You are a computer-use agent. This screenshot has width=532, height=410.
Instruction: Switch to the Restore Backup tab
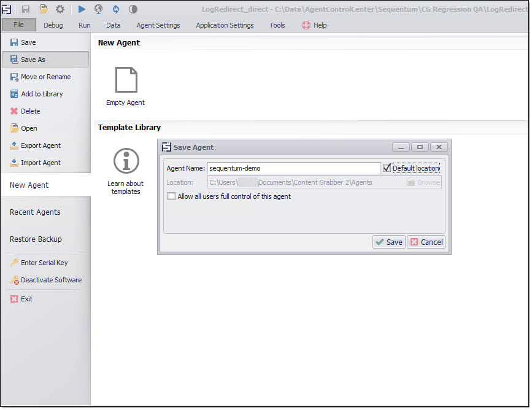tap(36, 239)
